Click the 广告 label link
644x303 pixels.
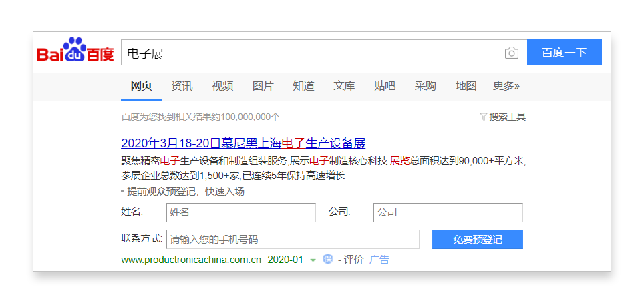379,260
